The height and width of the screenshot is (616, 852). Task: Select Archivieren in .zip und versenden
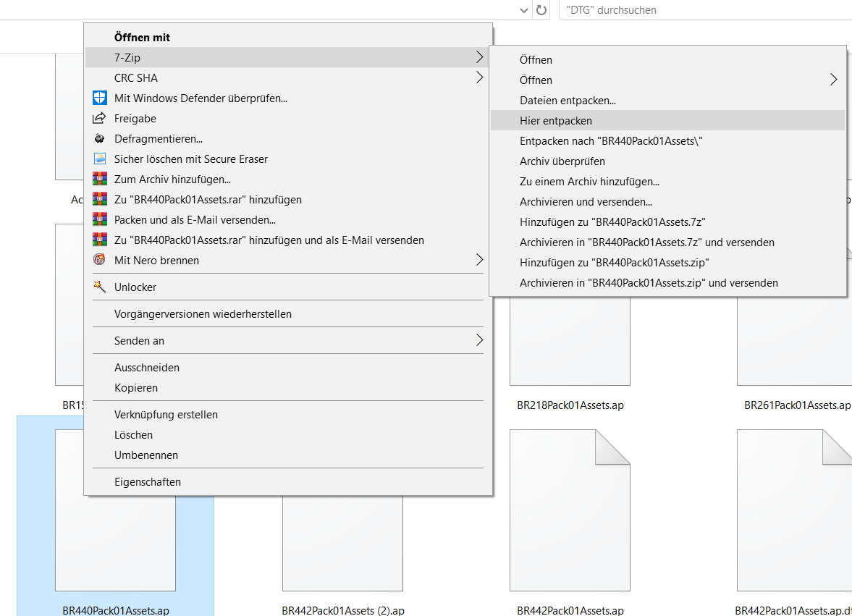[668, 282]
